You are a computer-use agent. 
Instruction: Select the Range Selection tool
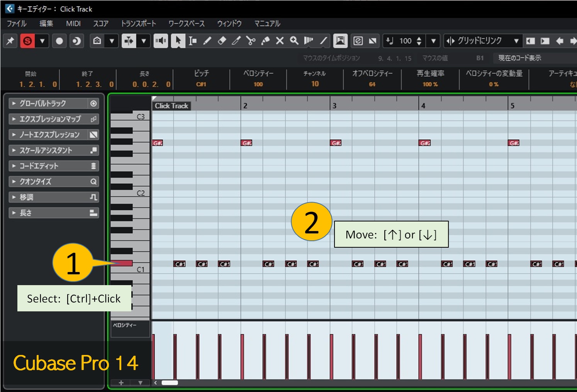coord(192,41)
